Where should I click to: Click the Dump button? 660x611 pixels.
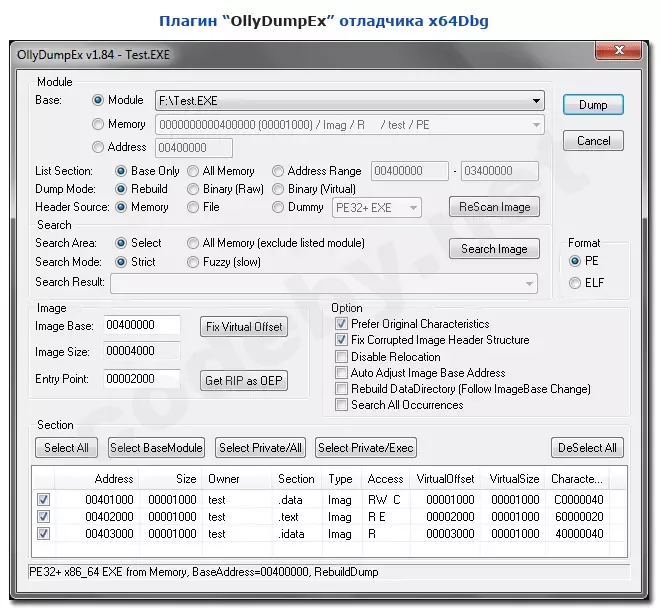[593, 104]
